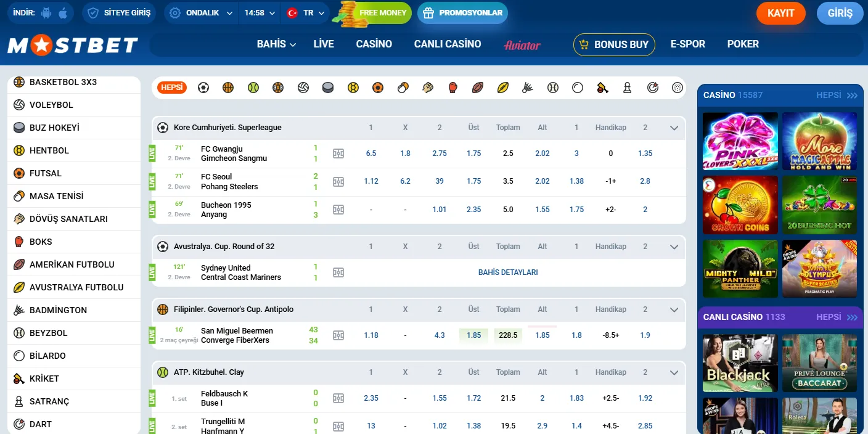Pick the 2.35 odds for Feldbausch K
Image resolution: width=868 pixels, height=434 pixels.
pos(371,398)
